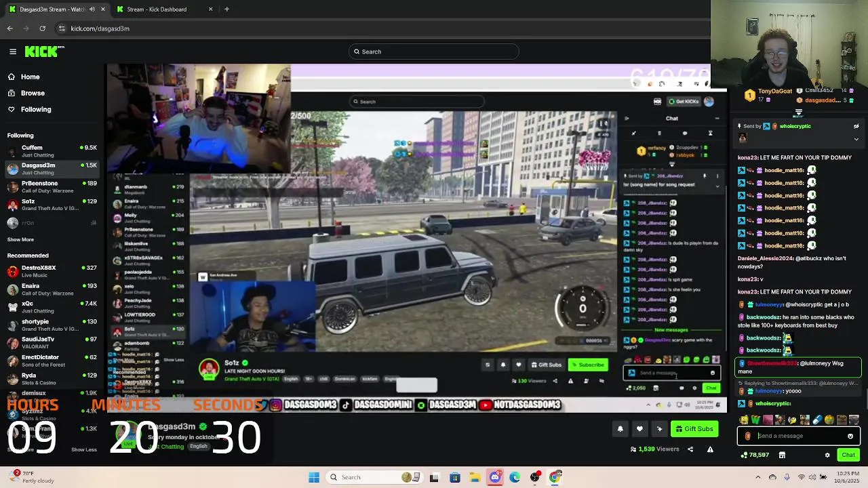Click hoodie_matt16 username in chat
Screen dimensions: 868x488
(x=785, y=170)
